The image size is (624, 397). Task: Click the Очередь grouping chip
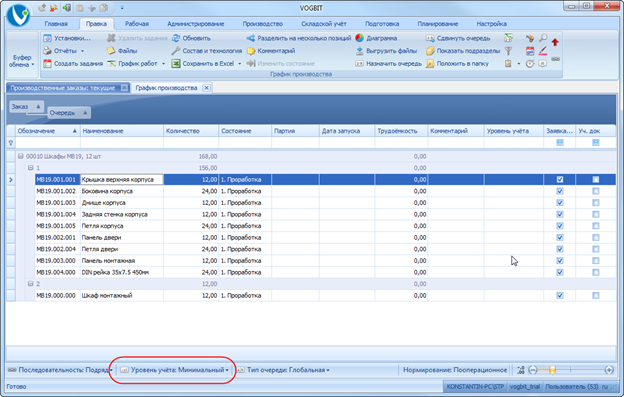68,113
